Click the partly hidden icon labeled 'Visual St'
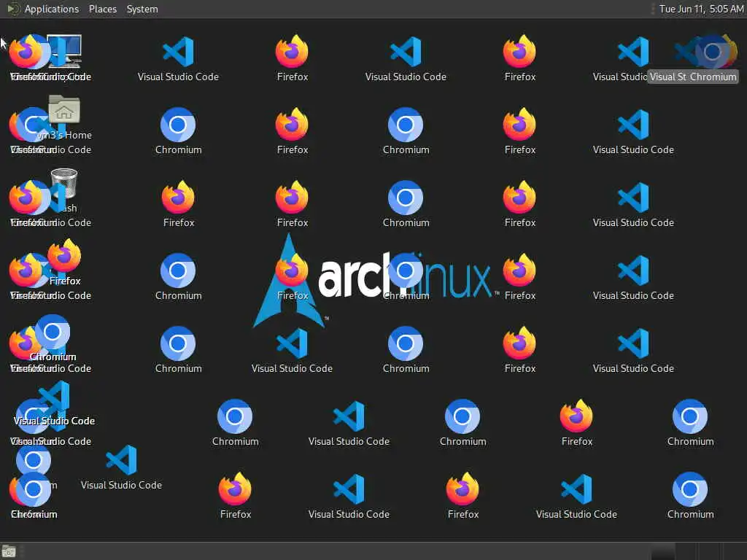 [685, 52]
